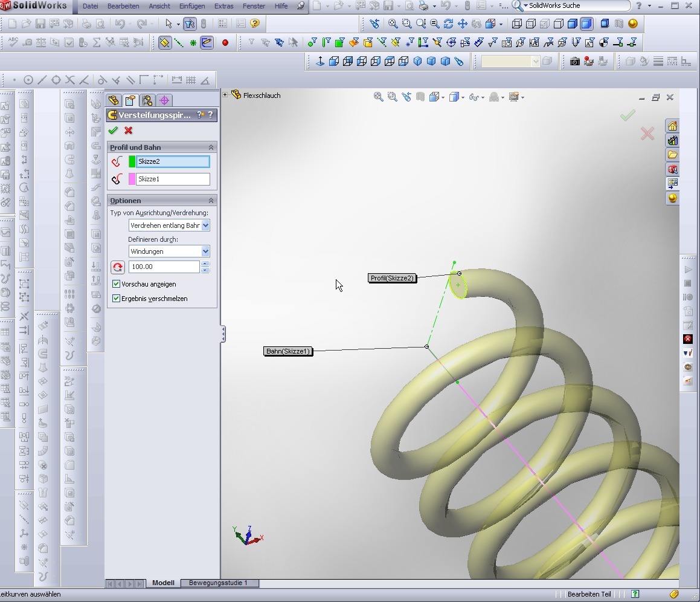The image size is (700, 602).
Task: Toggle the yellow sketch plane icon
Action: (x=165, y=42)
